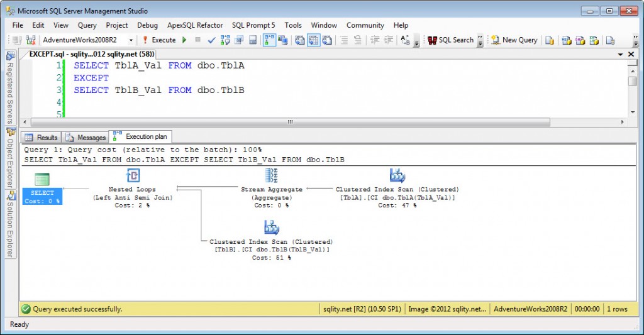Select Clustered Index Scan on TblB
This screenshot has height=335, width=644.
[x=272, y=241]
